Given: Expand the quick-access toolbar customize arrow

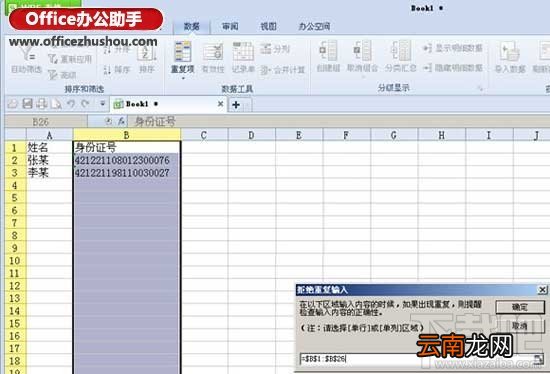Looking at the screenshot, I should (x=102, y=104).
